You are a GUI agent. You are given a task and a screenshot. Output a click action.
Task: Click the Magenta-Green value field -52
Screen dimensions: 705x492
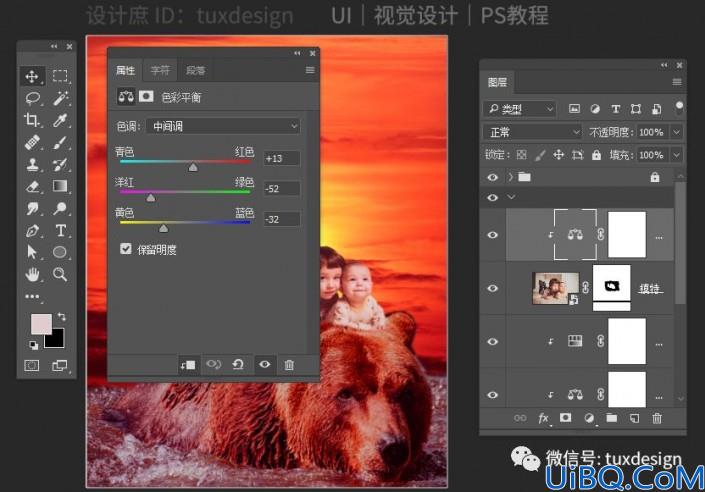click(x=281, y=188)
